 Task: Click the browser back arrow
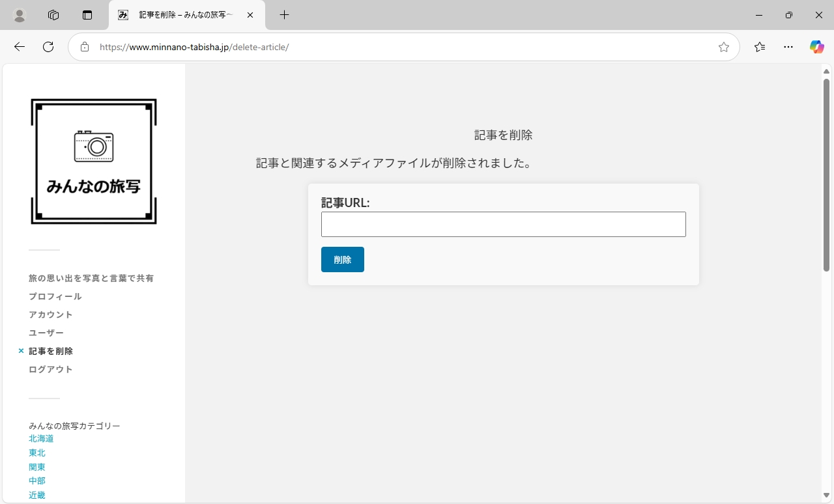20,47
